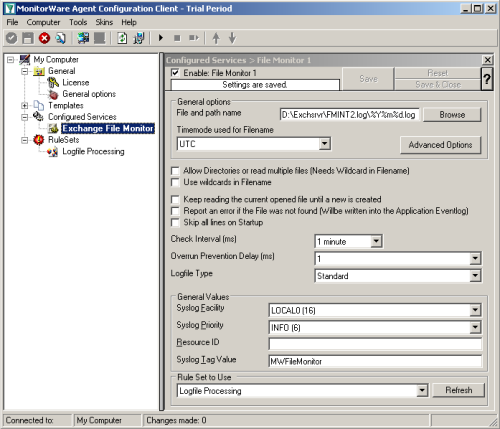Toggle Enable: File Monitor 1 checkbox
Screen dimensions: 500x429
tap(175, 73)
